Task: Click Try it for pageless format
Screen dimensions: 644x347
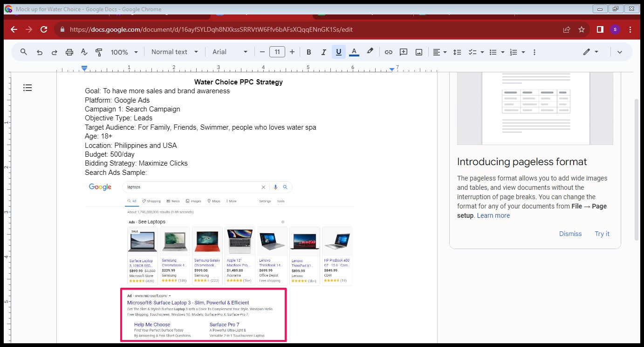Action: [602, 234]
